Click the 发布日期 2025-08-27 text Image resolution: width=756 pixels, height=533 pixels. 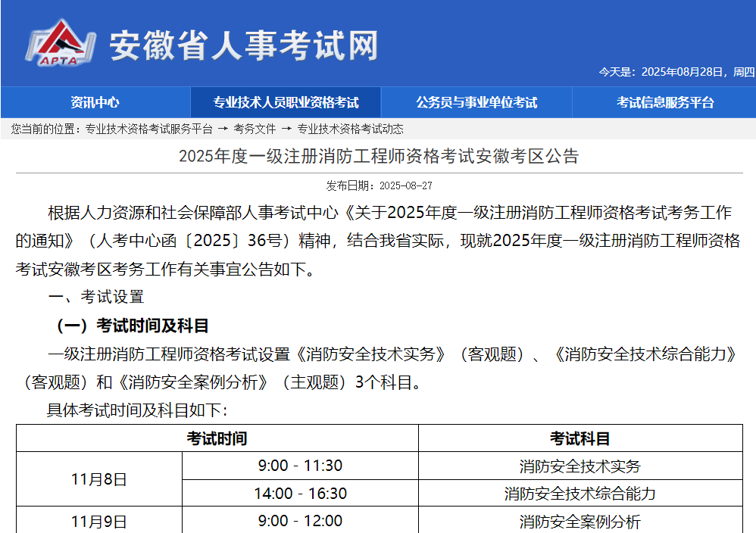tap(379, 185)
